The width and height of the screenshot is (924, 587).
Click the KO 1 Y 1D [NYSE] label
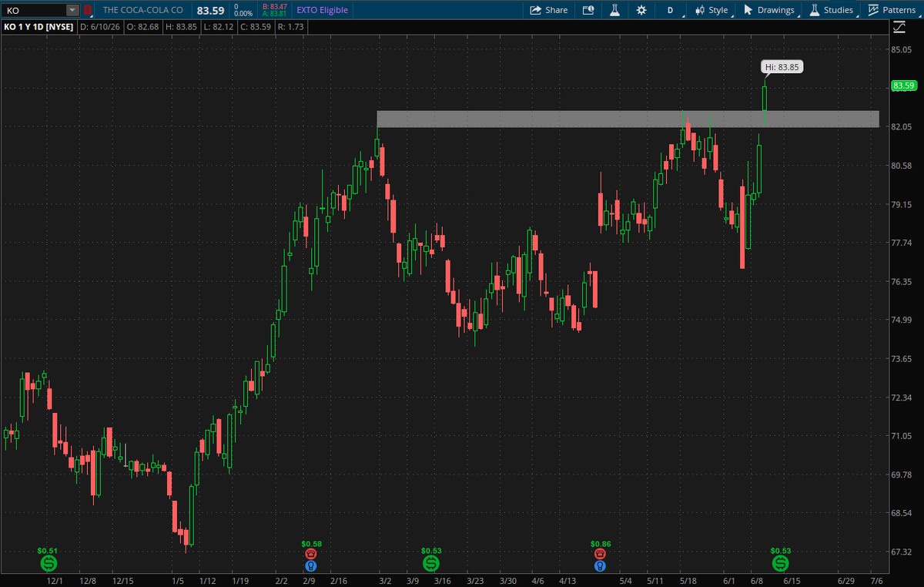38,27
